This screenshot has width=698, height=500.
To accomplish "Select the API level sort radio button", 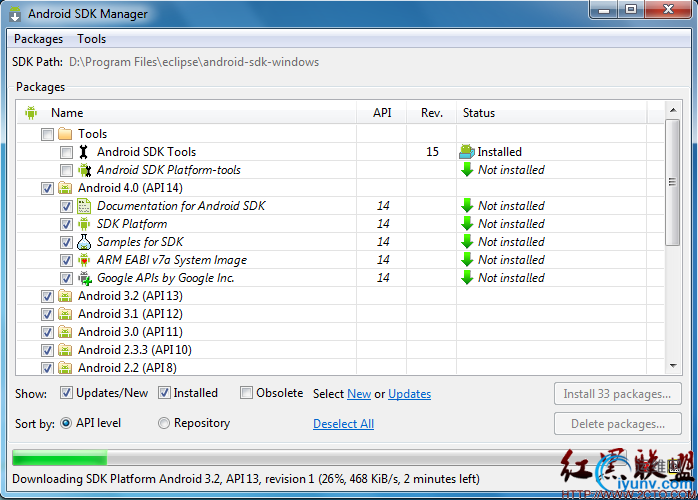I will pyautogui.click(x=66, y=423).
